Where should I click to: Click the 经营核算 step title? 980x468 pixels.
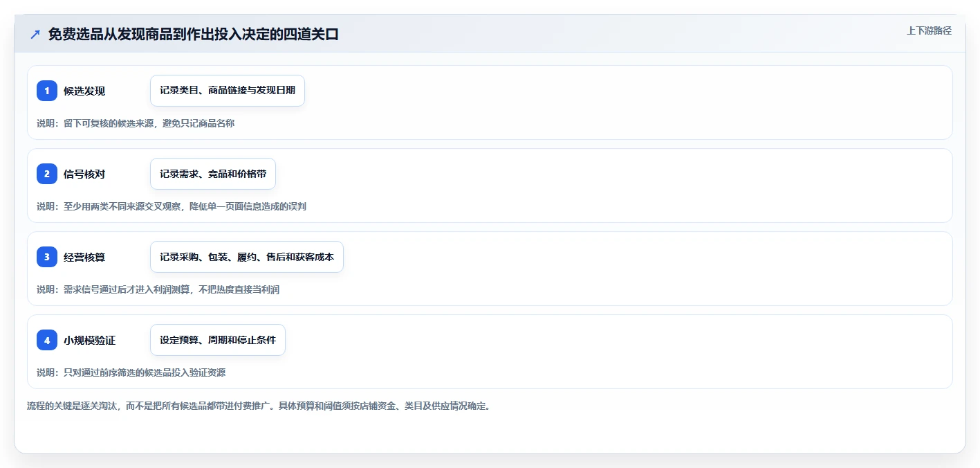[84, 257]
